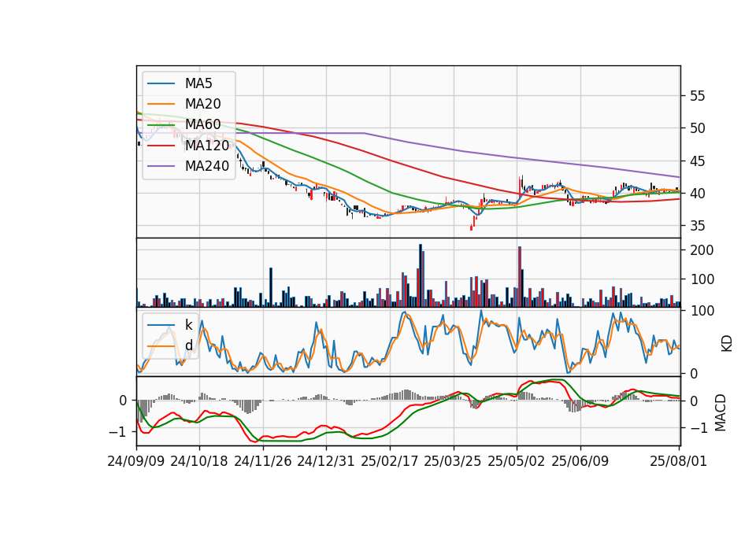This screenshot has width=756, height=543.
Task: Click the MA240 legend label
Action: click(207, 166)
